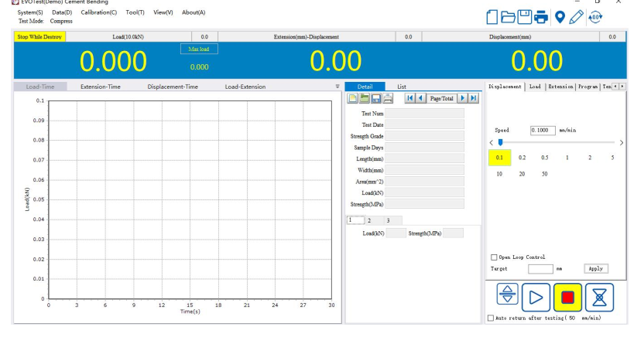Click the crosshead up/down move button

pyautogui.click(x=507, y=294)
